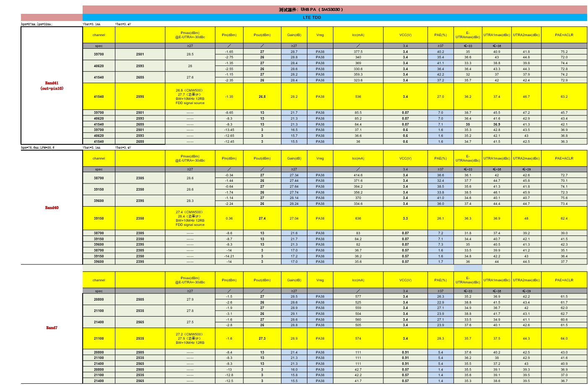588x385 pixels.
Task: Select the Gain value 29.1 cell
Action: [x=294, y=314]
